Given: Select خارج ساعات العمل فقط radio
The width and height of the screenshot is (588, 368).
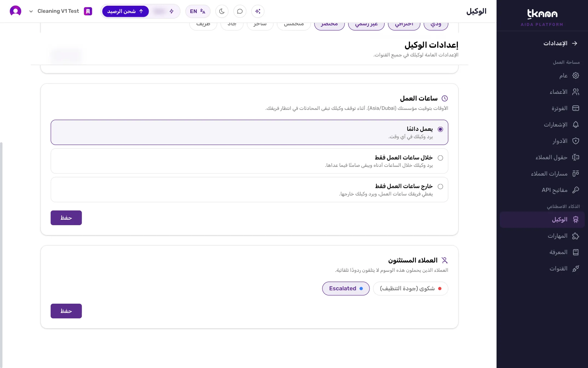Looking at the screenshot, I should pyautogui.click(x=440, y=186).
